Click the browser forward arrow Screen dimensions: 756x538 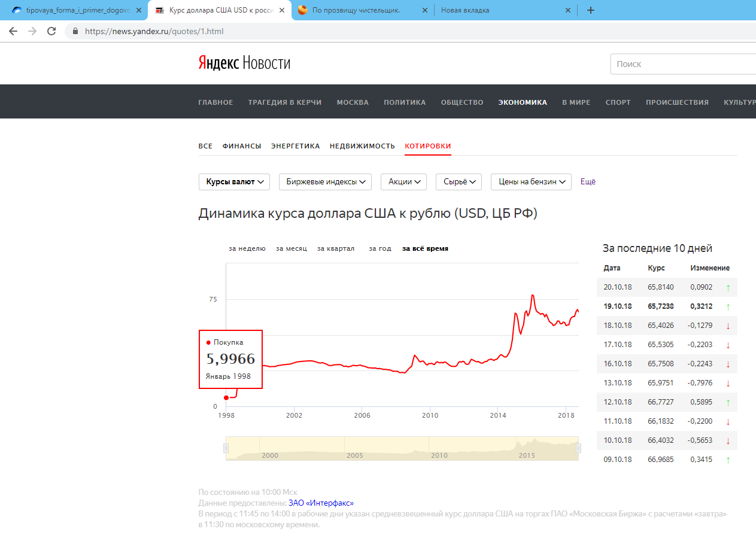pos(32,31)
